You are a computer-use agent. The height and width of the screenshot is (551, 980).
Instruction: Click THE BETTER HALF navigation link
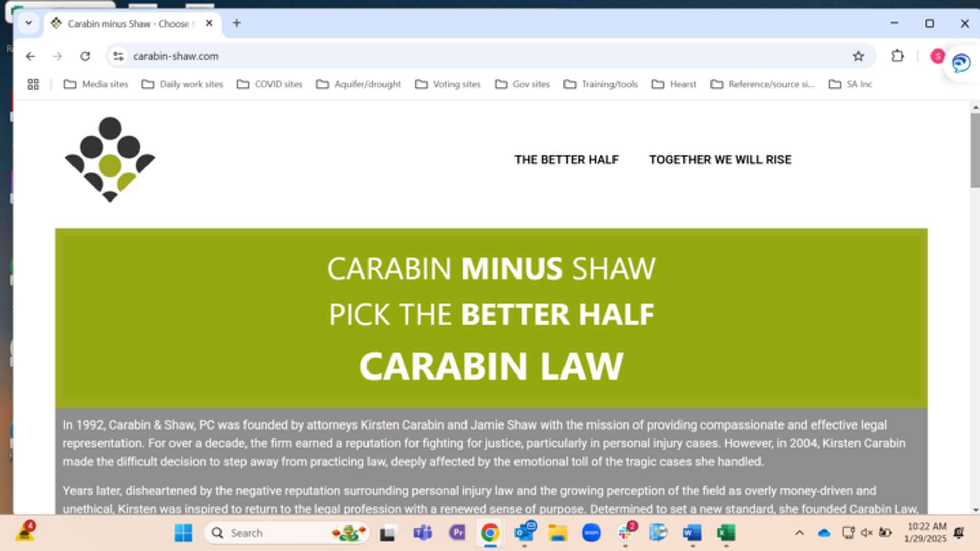tap(567, 160)
